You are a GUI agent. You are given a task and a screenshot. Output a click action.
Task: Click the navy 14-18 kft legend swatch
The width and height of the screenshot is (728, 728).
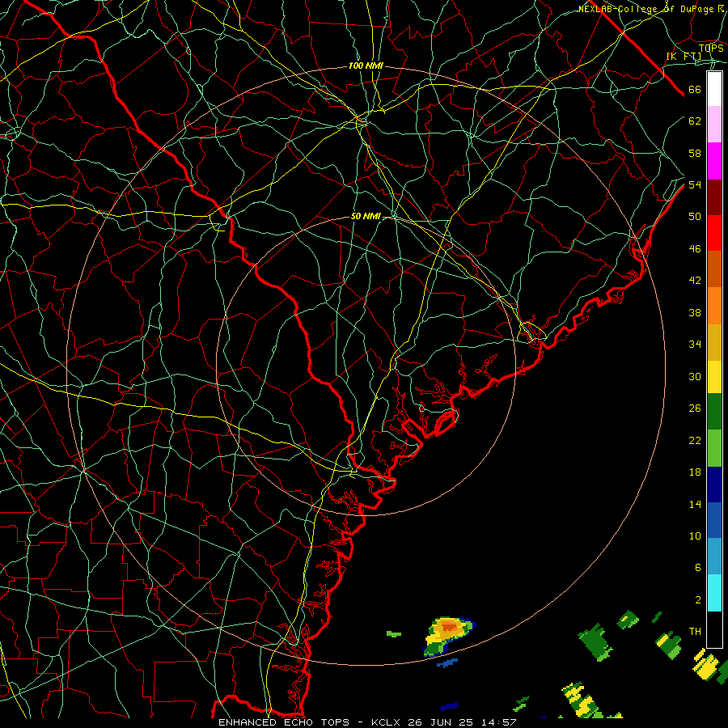[714, 485]
